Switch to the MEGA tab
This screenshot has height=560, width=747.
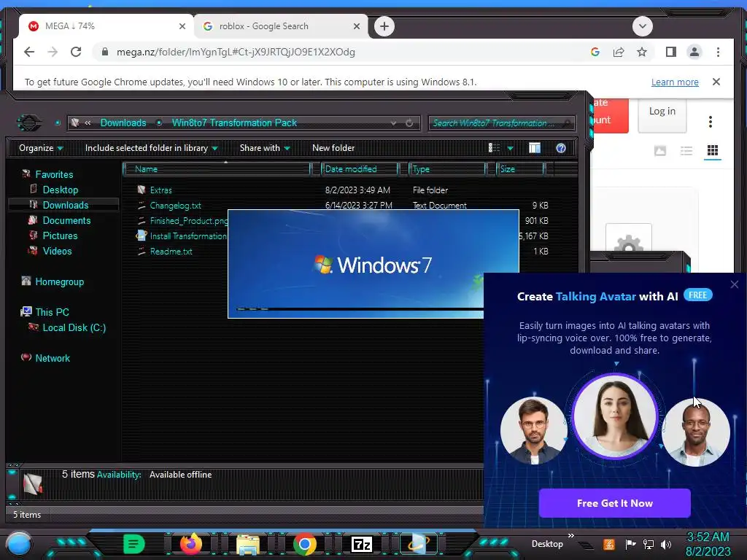(x=107, y=26)
